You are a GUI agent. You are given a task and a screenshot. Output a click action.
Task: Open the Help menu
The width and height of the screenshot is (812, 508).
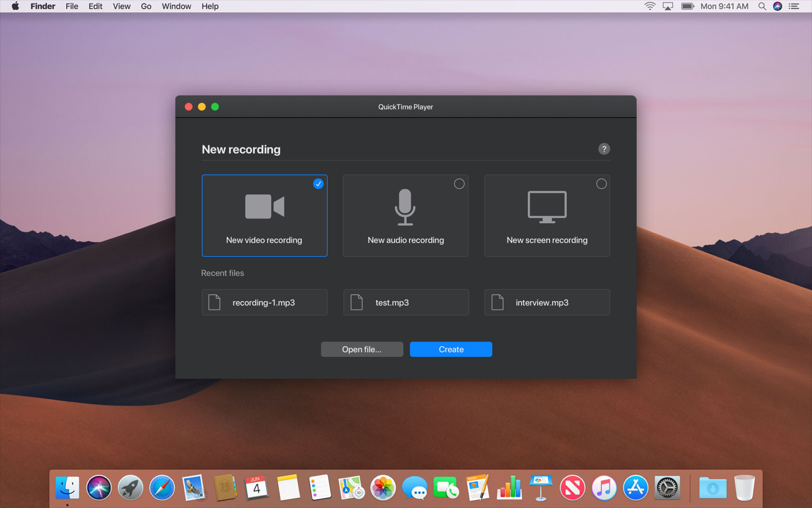click(210, 6)
